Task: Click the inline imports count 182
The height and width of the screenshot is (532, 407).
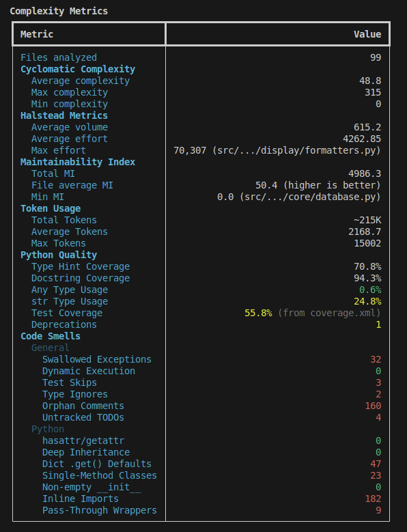Action: tap(373, 499)
